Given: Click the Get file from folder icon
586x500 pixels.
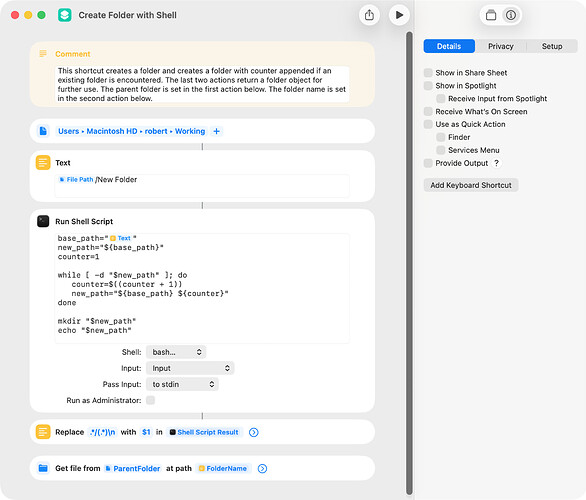Looking at the screenshot, I should click(43, 468).
